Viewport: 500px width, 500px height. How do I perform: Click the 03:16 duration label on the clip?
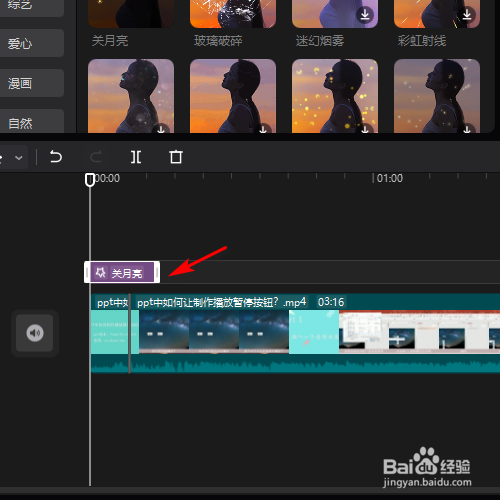click(331, 302)
